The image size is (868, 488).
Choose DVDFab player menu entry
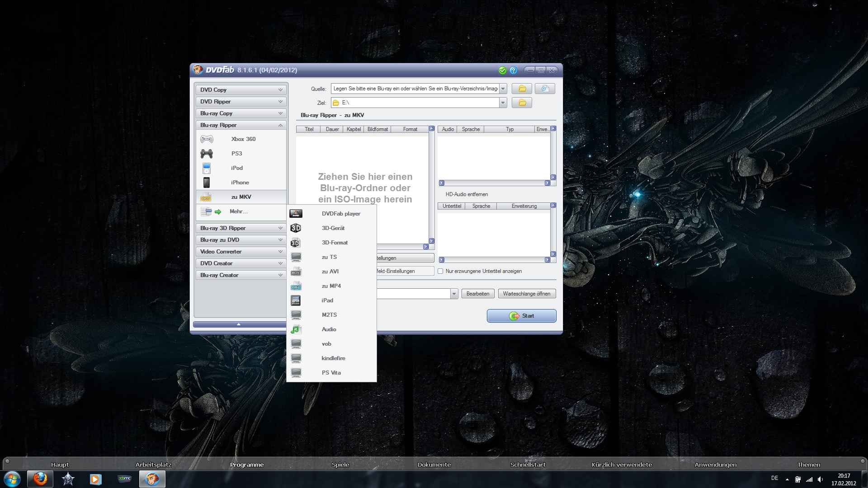coord(331,214)
